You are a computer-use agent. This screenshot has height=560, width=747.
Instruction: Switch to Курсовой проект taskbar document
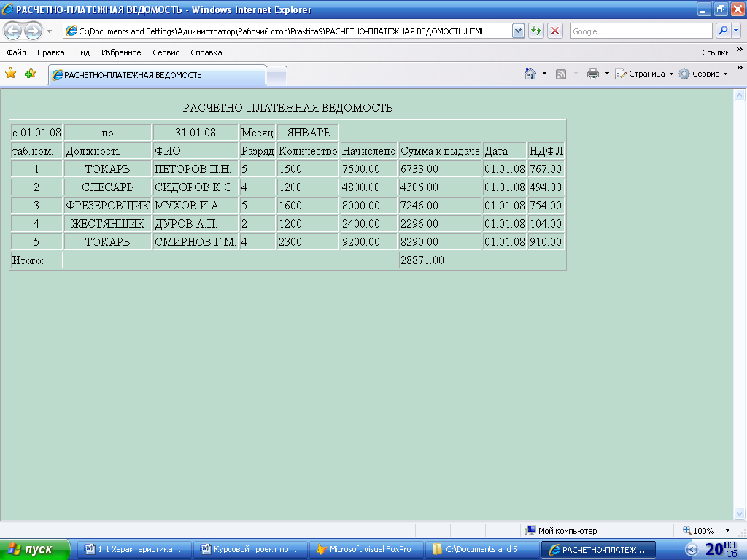pyautogui.click(x=250, y=550)
